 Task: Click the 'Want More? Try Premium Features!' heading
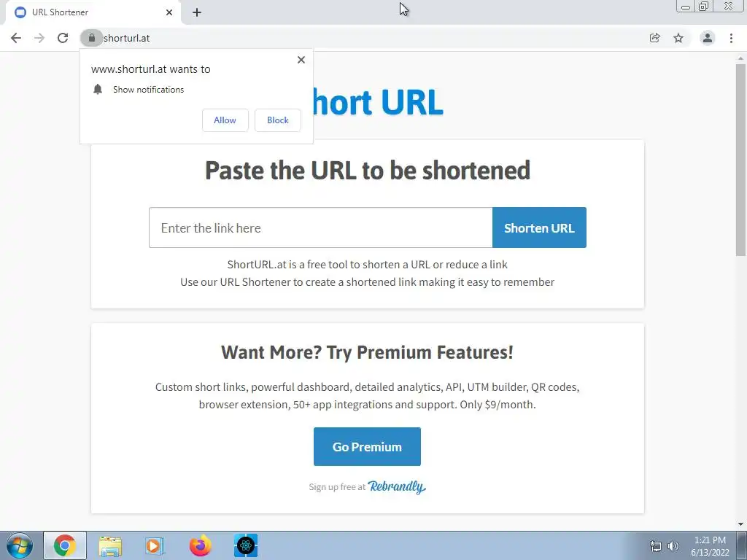[368, 352]
